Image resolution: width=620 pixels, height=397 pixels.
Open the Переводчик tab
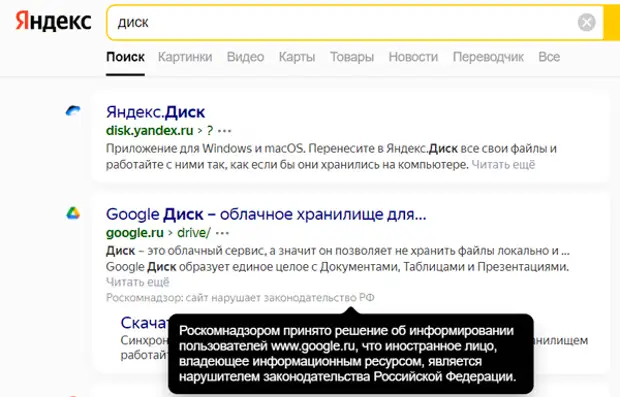coord(488,57)
